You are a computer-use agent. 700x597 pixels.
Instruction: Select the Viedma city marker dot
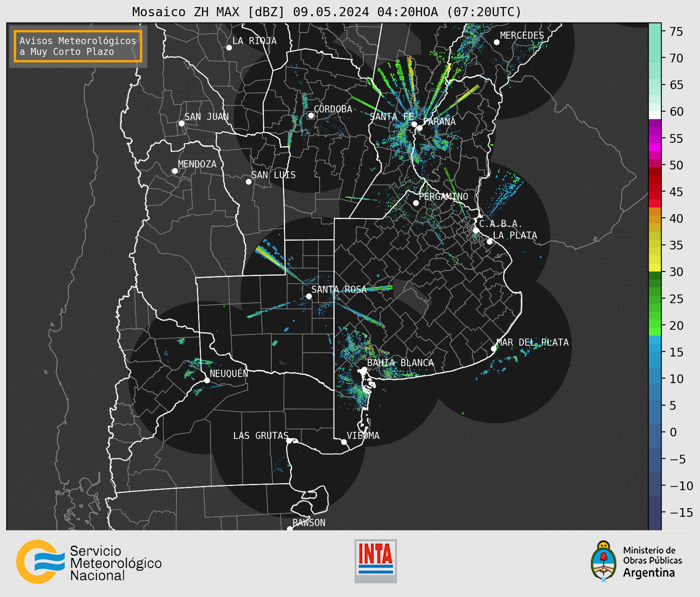pyautogui.click(x=344, y=442)
